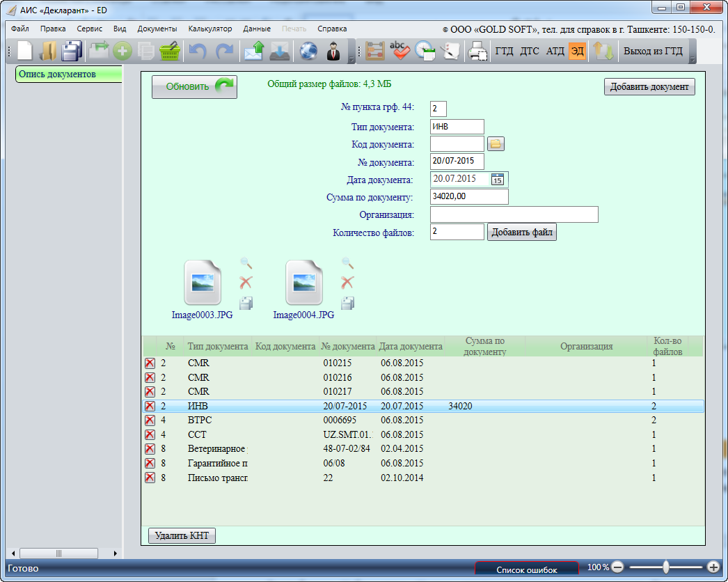
Task: Click the blue globe icon
Action: coord(308,51)
